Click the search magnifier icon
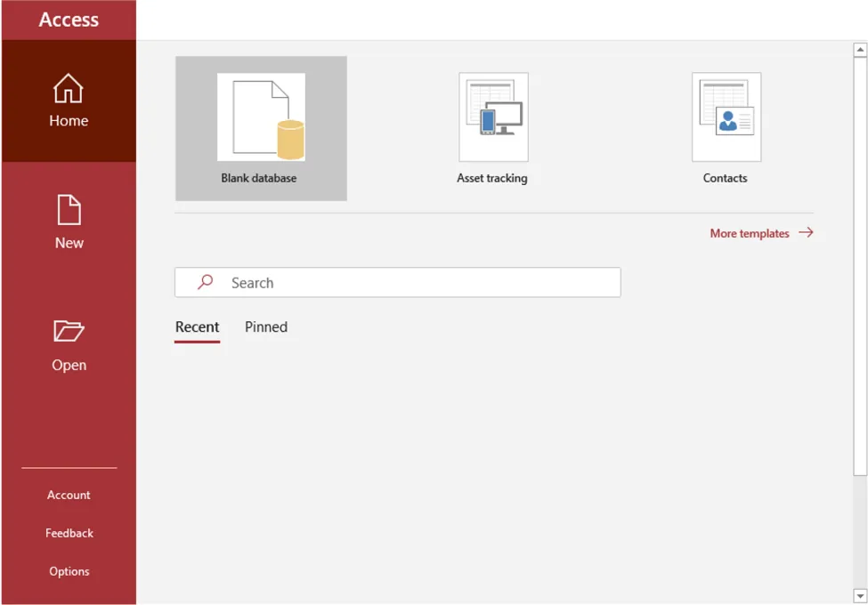868x605 pixels. [205, 281]
